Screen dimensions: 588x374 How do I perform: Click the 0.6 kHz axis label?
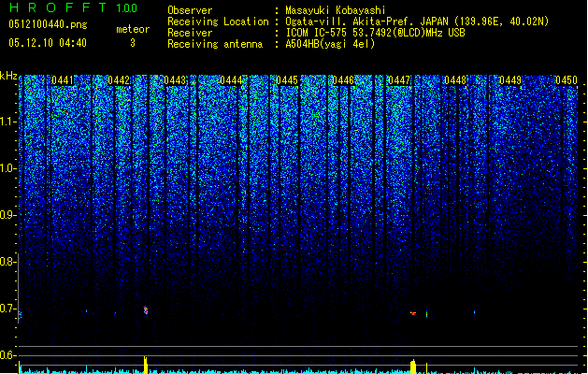(x=7, y=355)
